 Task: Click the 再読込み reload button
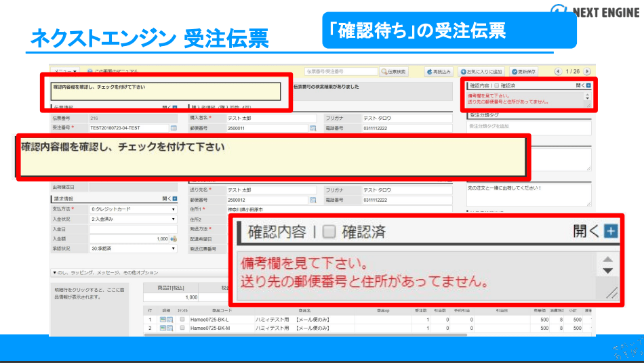click(439, 71)
